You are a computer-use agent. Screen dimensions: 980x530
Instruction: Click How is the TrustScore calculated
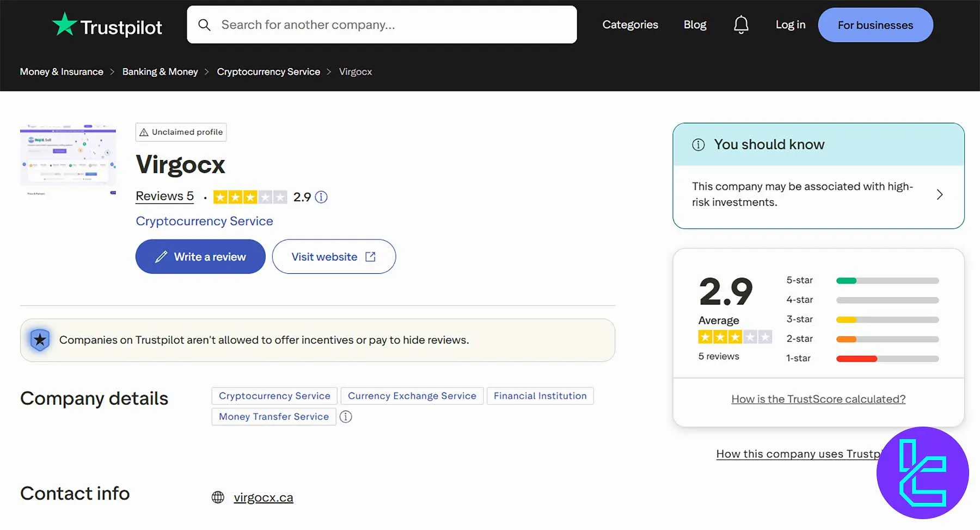pyautogui.click(x=818, y=399)
